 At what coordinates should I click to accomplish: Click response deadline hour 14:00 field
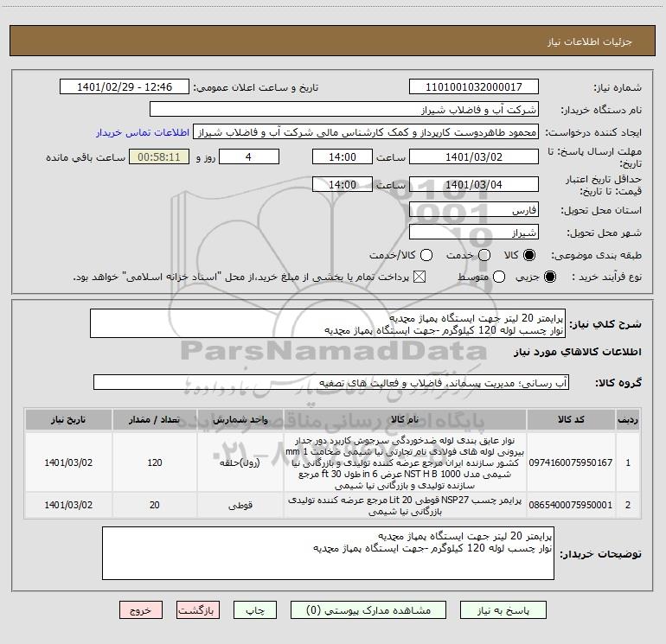pos(343,156)
